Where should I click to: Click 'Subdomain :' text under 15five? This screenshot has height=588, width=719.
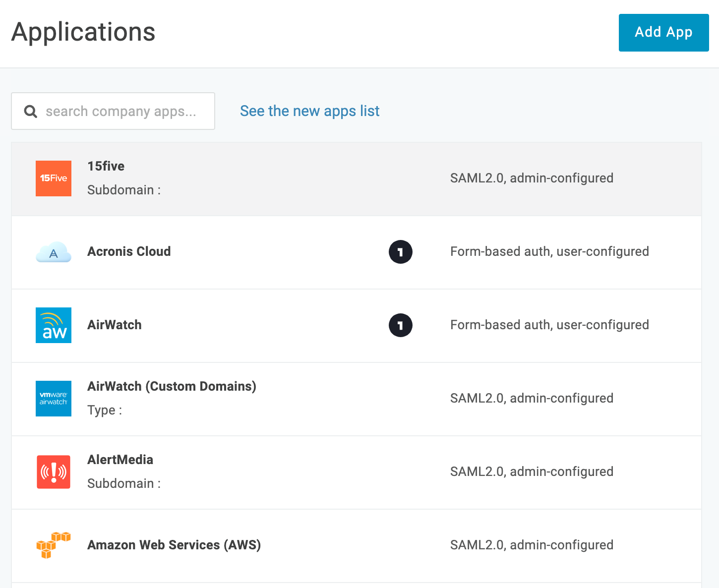tap(124, 190)
